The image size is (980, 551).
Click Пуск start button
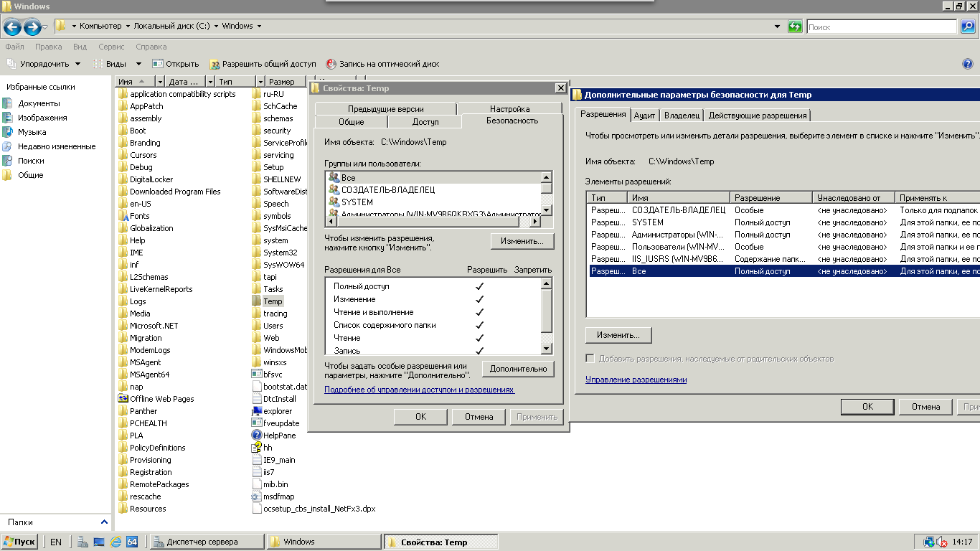coord(19,542)
